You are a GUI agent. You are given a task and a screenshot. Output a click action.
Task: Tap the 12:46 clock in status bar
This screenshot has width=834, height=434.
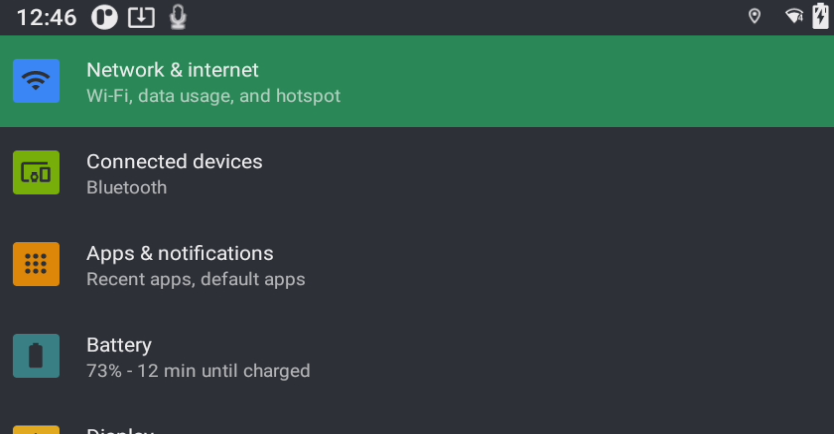click(x=46, y=17)
